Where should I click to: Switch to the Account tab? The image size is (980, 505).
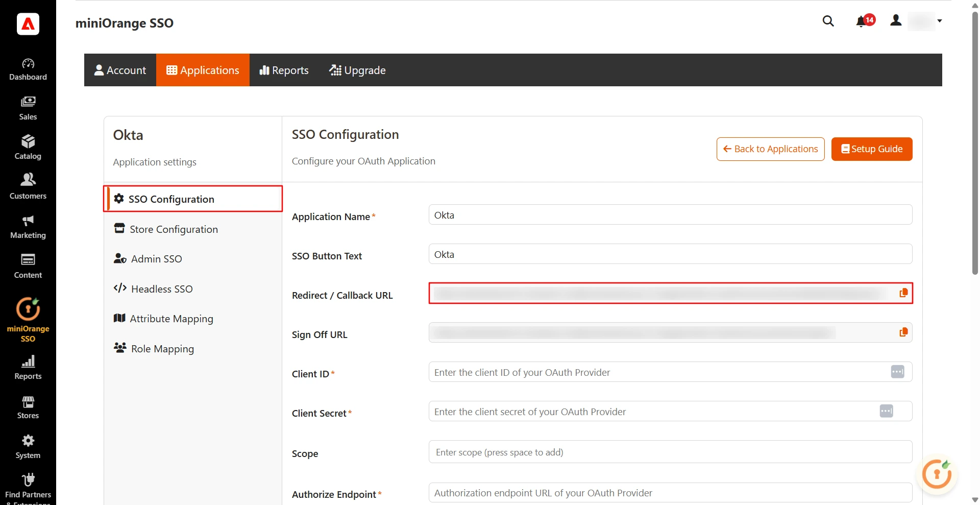120,70
